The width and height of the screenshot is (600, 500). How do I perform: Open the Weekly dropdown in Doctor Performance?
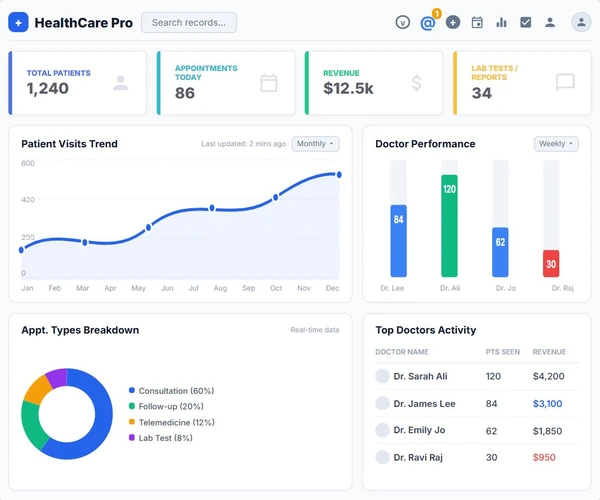[556, 144]
